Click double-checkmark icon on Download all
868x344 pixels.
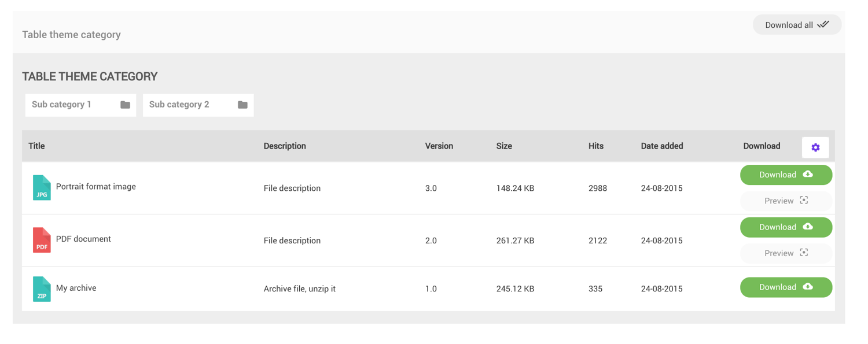click(x=823, y=24)
